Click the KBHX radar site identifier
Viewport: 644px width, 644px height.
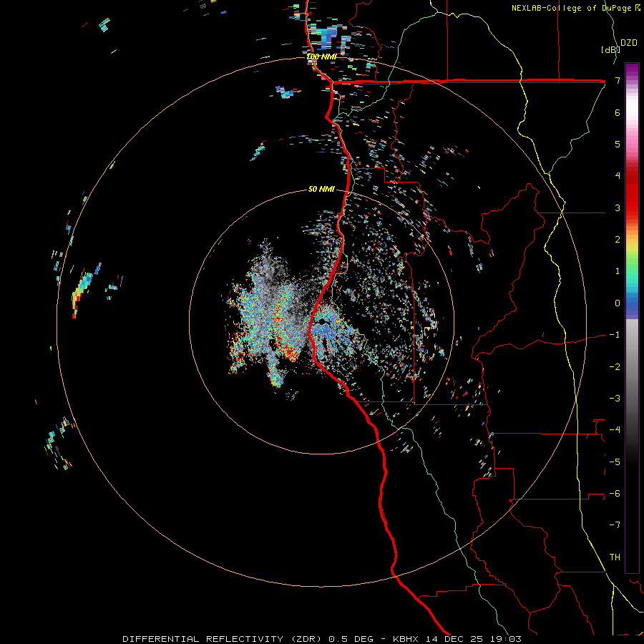406,639
